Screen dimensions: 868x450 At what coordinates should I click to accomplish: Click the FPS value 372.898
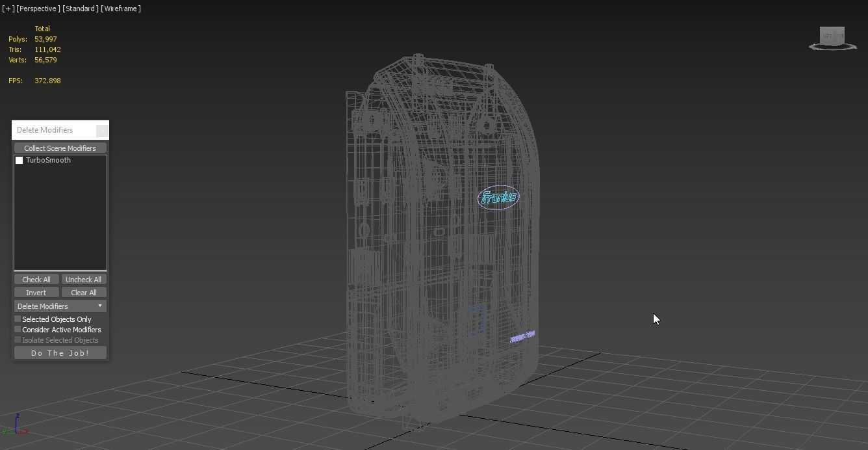(x=47, y=81)
